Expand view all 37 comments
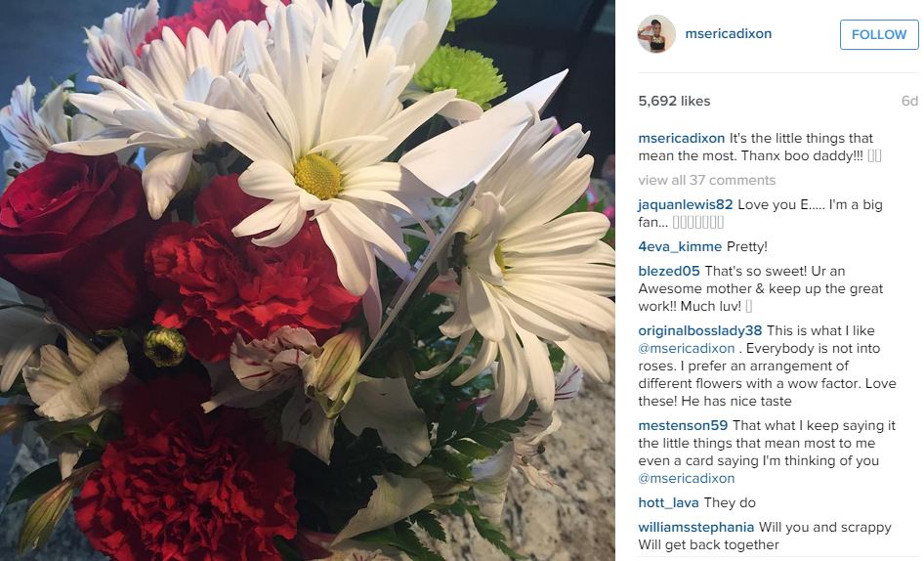The height and width of the screenshot is (561, 924). pos(706,180)
